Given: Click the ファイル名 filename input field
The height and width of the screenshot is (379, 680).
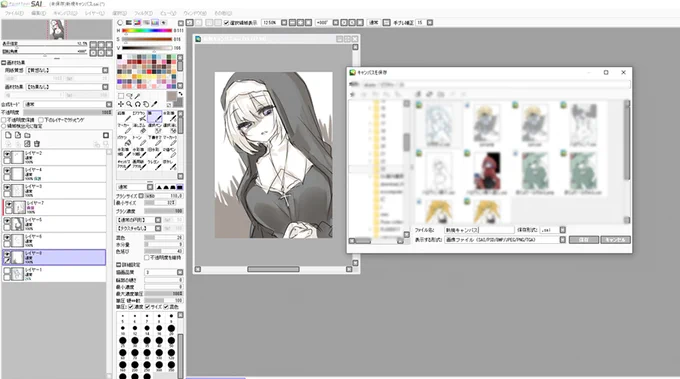Looking at the screenshot, I should tap(479, 230).
